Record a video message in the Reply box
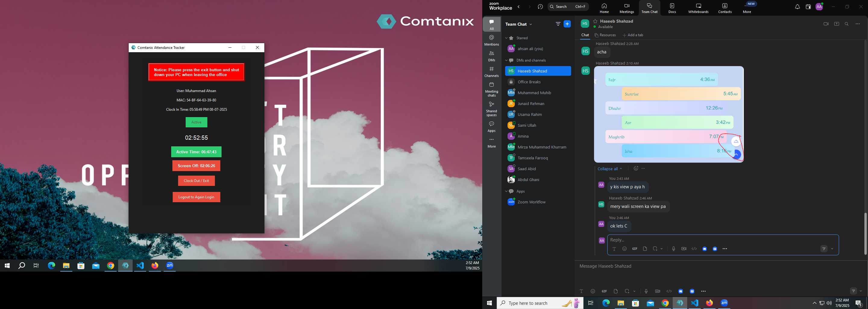The image size is (868, 309). 684,249
